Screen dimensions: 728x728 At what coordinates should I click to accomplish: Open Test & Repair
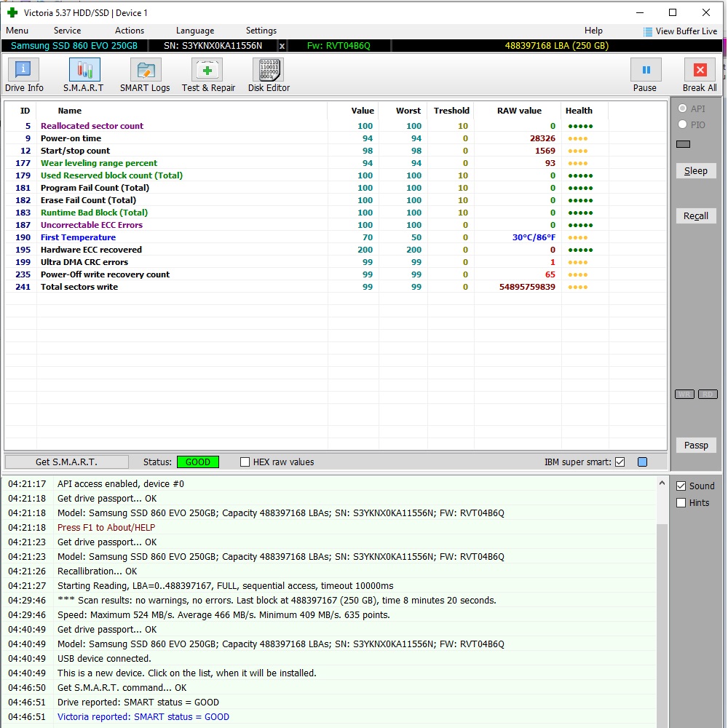pos(208,75)
